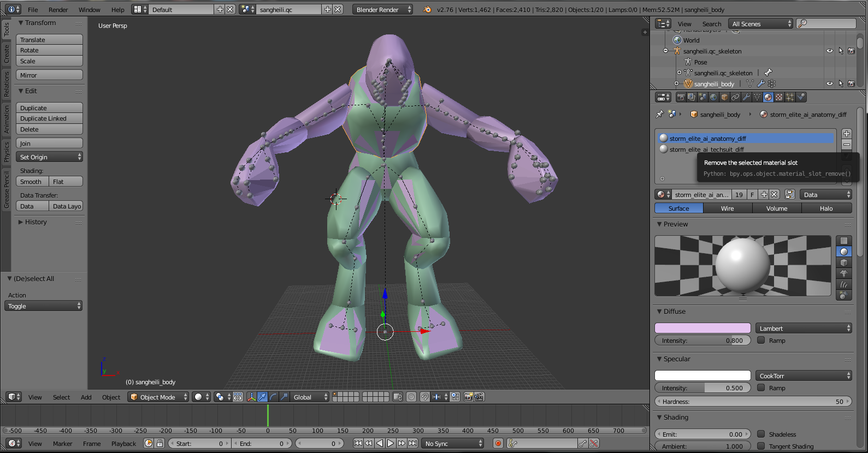Open the Texture properties tab
This screenshot has width=868, height=453.
pyautogui.click(x=779, y=98)
